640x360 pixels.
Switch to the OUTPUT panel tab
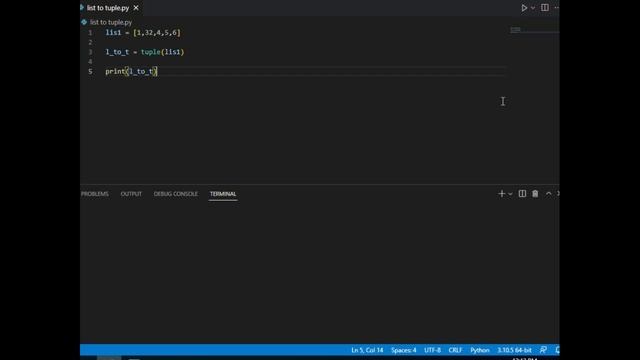[x=131, y=194]
